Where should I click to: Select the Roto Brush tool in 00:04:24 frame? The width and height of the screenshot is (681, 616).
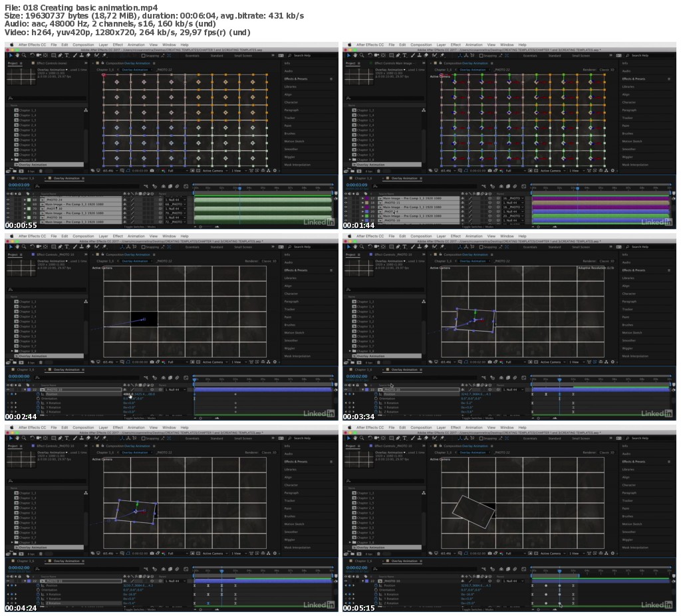(x=98, y=439)
